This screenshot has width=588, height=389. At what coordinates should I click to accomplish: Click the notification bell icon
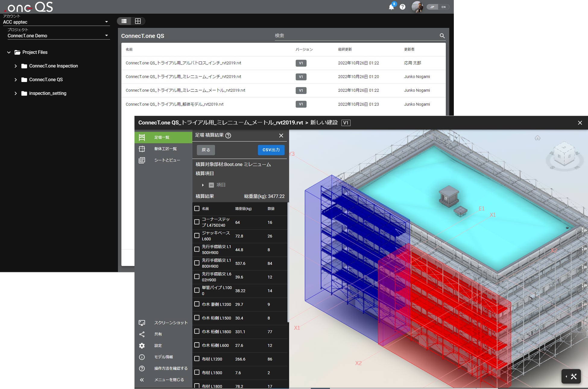point(391,7)
